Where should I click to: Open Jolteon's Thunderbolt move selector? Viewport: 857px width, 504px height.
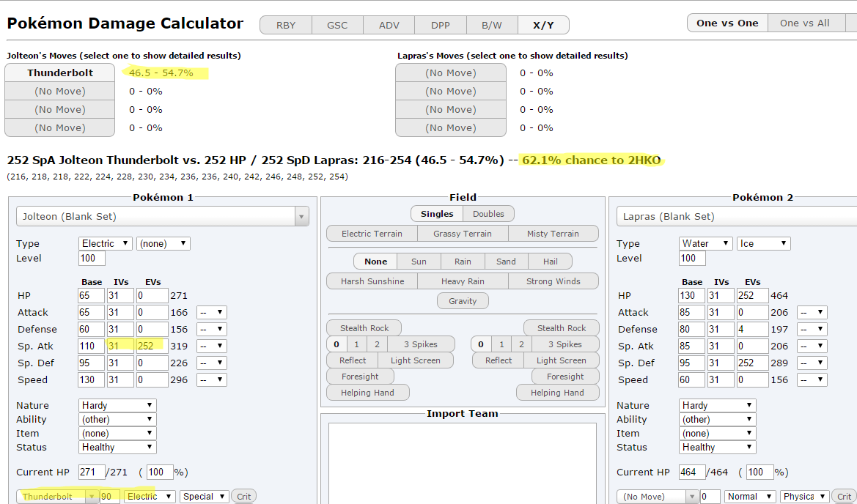[57, 497]
